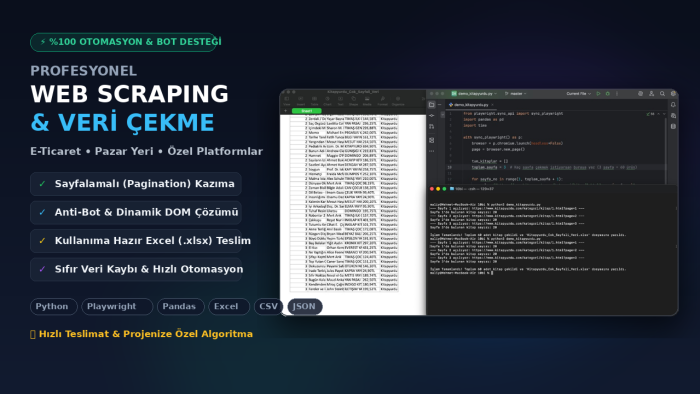Click the Numbers Media toolbar icon
Viewport: 700px width, 394px height.
367,101
